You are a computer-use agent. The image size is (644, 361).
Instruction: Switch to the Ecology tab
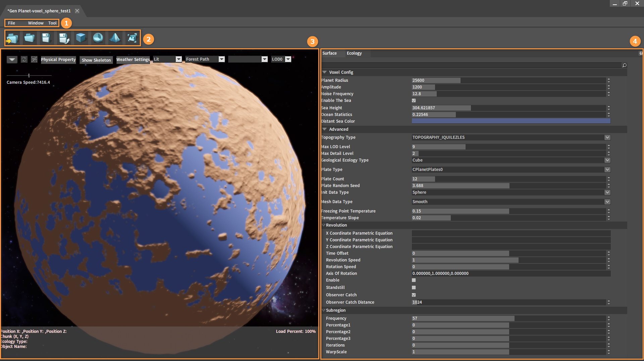[x=354, y=53]
